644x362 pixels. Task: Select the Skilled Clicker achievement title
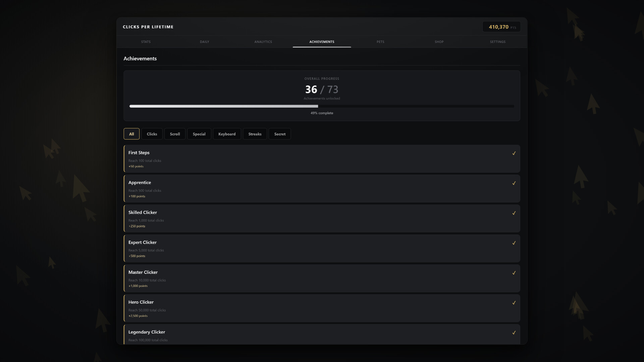[x=143, y=212]
